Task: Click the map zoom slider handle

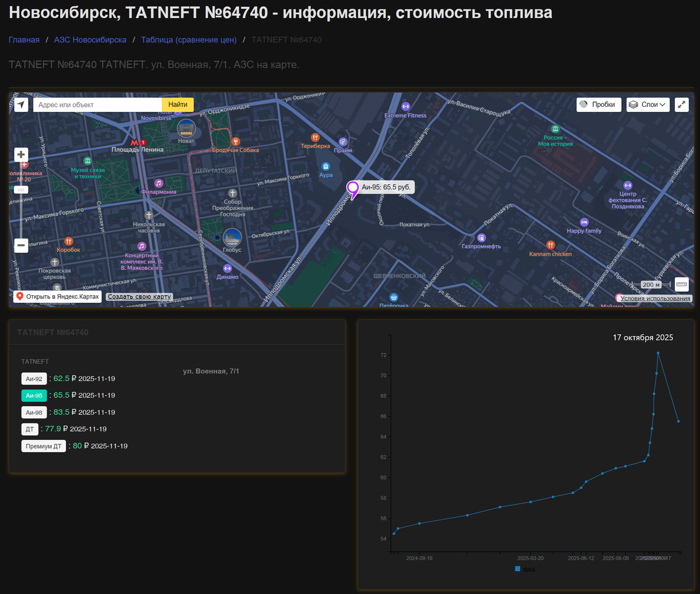Action: (x=21, y=190)
